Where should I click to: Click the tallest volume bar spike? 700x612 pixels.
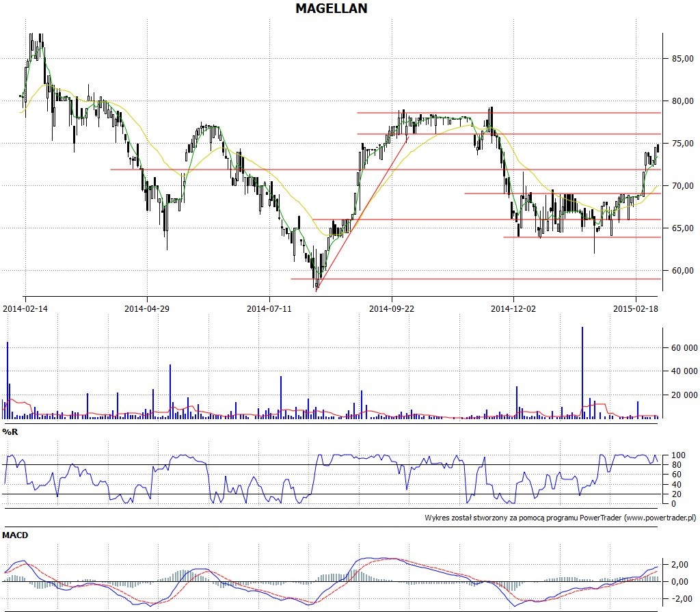pyautogui.click(x=582, y=373)
